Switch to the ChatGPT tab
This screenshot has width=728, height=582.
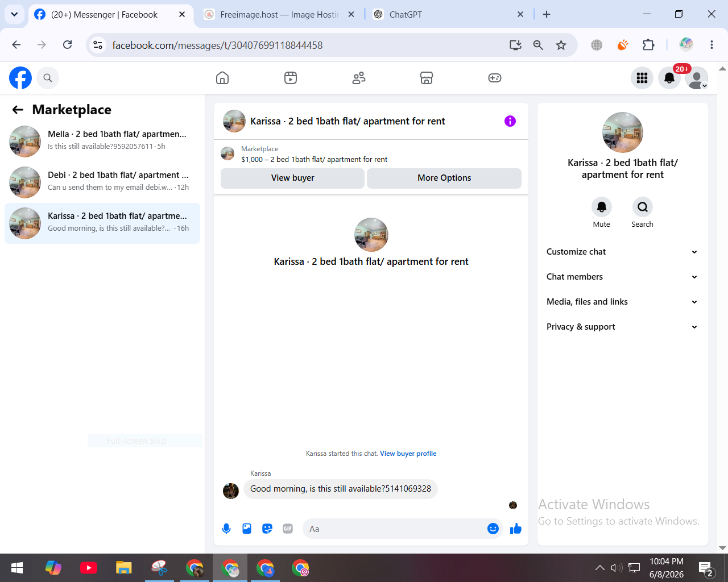(x=449, y=15)
